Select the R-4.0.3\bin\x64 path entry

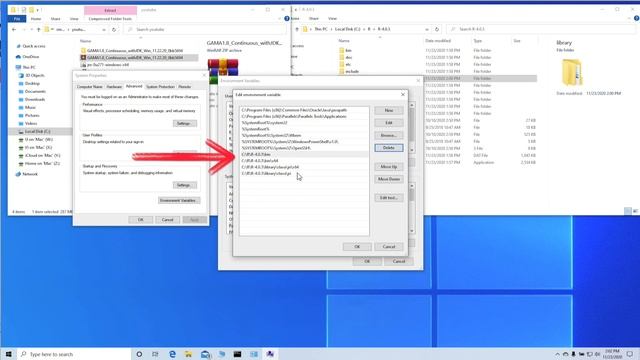coord(304,161)
